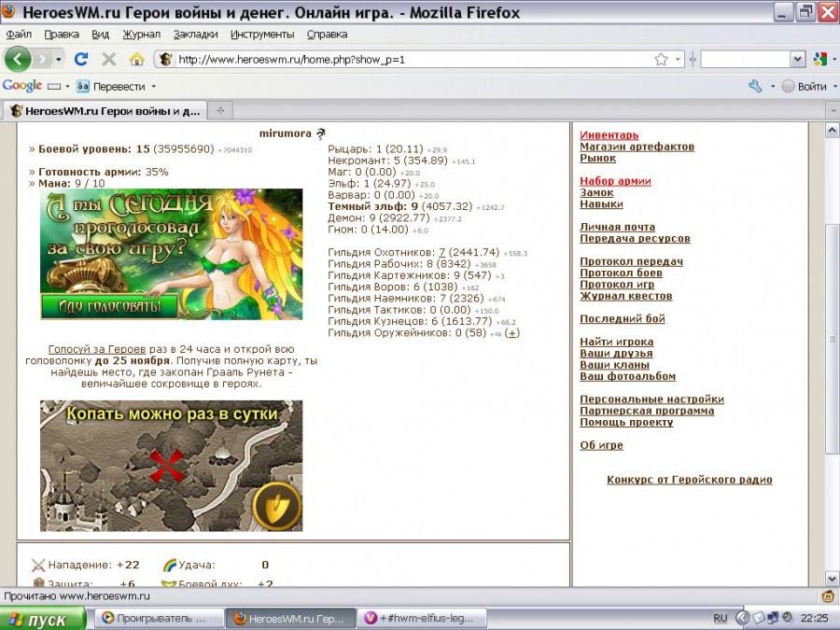Open the Персональные настройки link
Image resolution: width=840 pixels, height=630 pixels.
click(652, 399)
